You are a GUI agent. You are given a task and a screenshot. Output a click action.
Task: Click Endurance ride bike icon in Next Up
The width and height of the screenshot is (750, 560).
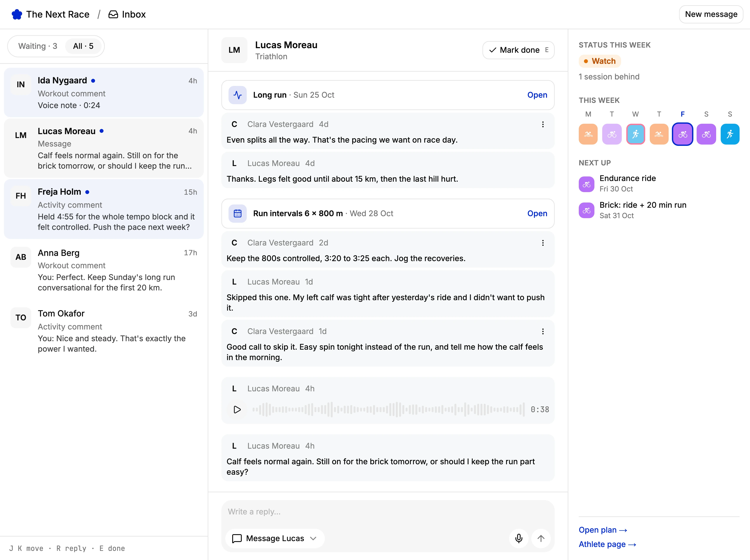coord(587,184)
